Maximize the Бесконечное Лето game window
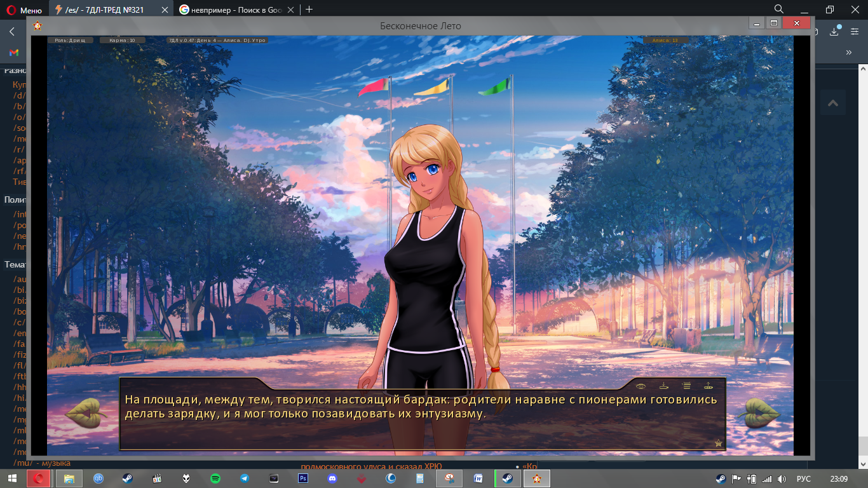 773,23
